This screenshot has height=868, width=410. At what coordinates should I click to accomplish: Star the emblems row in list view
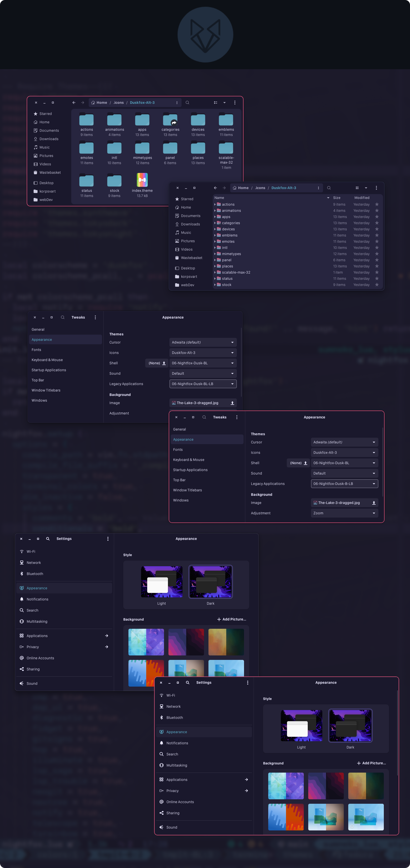tap(377, 236)
